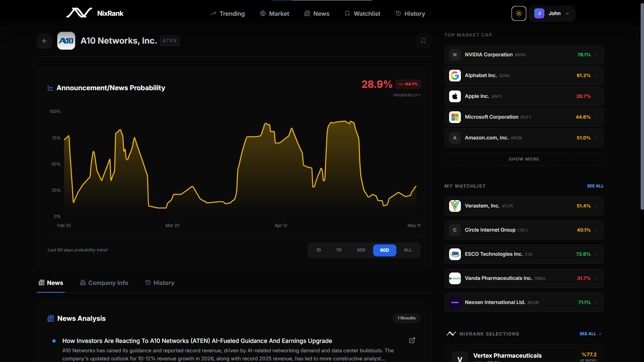Viewport: 644px width, 362px height.
Task: Click the Apple 26.7% probability value
Action: [584, 96]
